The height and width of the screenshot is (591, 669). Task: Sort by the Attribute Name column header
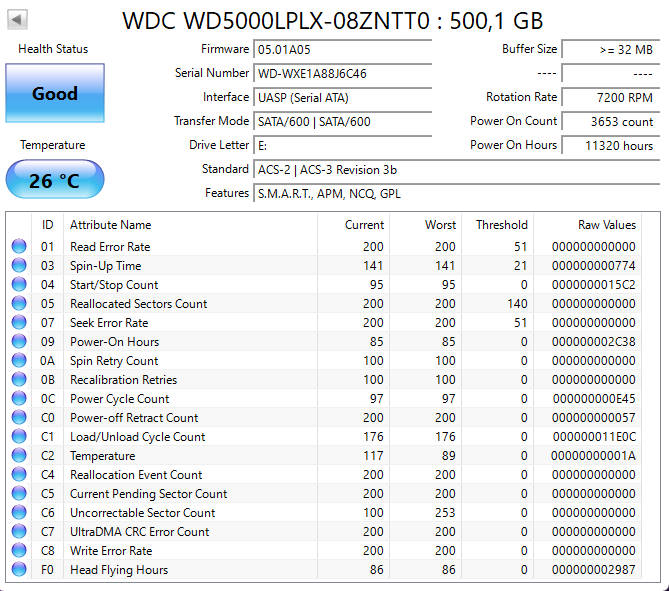pos(190,225)
